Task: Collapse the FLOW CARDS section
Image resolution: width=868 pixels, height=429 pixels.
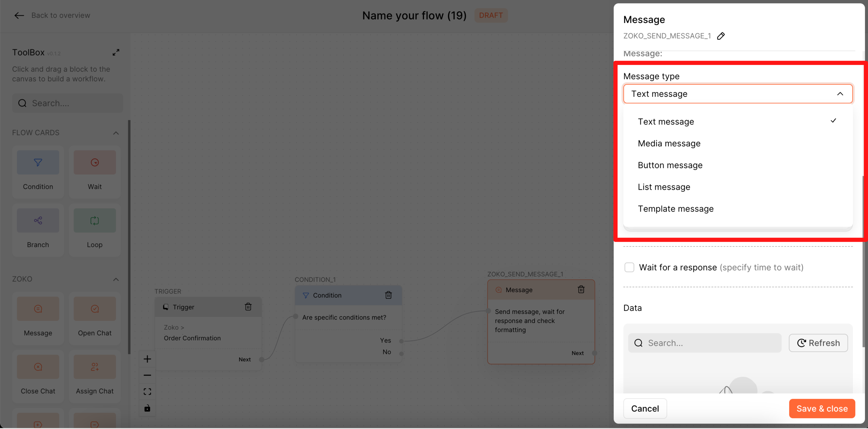Action: 116,133
